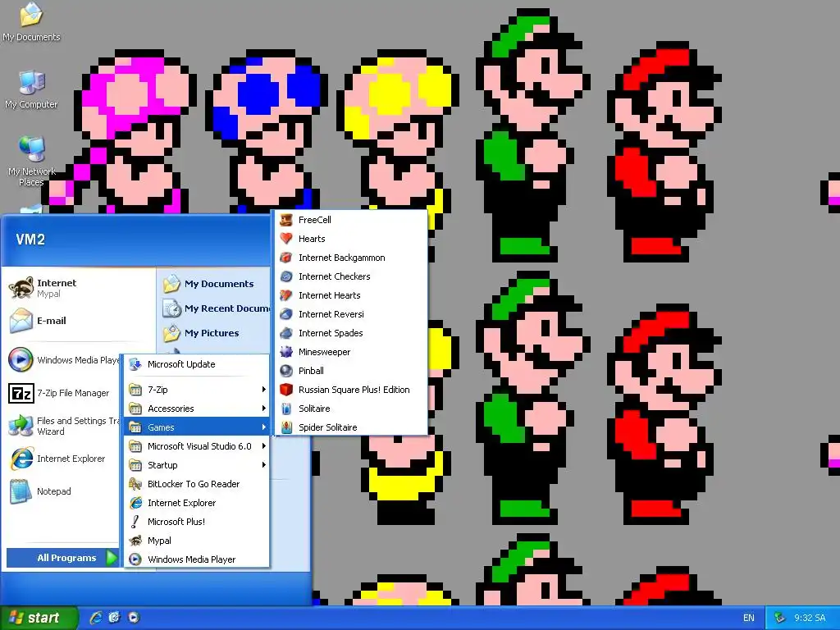Start Internet Spades icon
This screenshot has width=840, height=630.
(286, 333)
